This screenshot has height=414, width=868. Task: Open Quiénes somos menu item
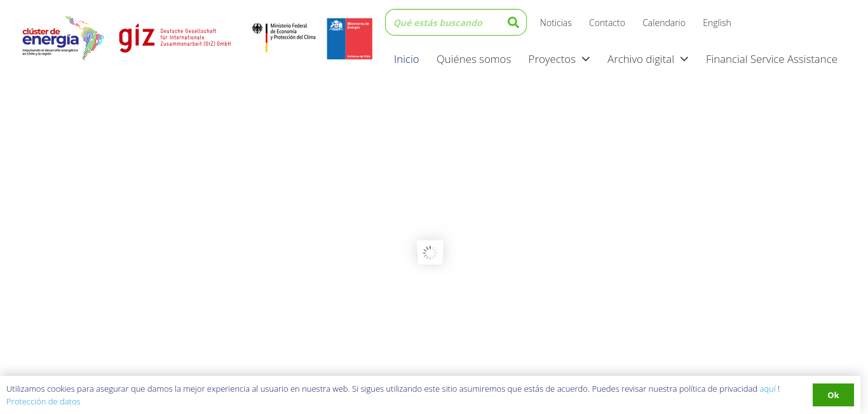(473, 59)
